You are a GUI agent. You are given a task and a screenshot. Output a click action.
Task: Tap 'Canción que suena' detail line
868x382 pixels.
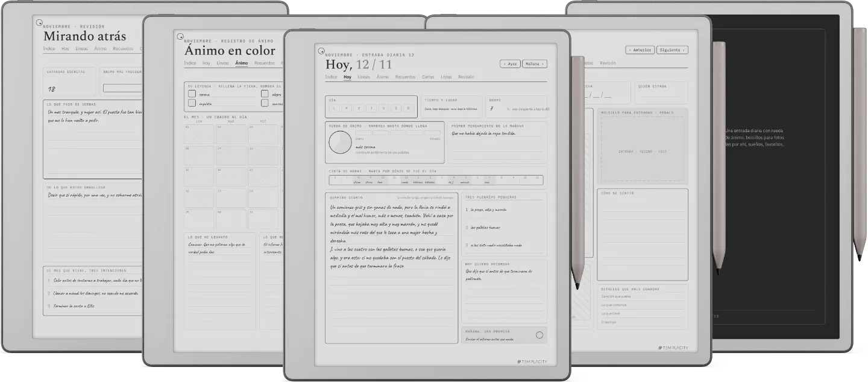pyautogui.click(x=643, y=296)
